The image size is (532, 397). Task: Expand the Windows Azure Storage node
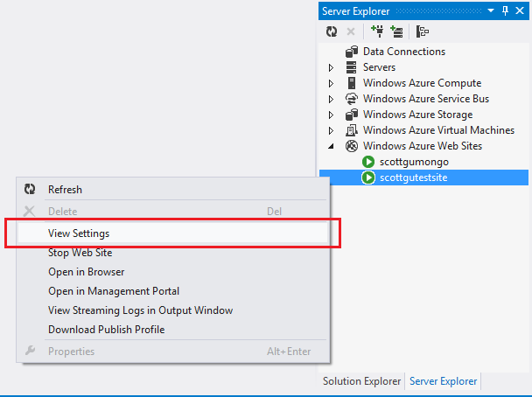[x=331, y=115]
